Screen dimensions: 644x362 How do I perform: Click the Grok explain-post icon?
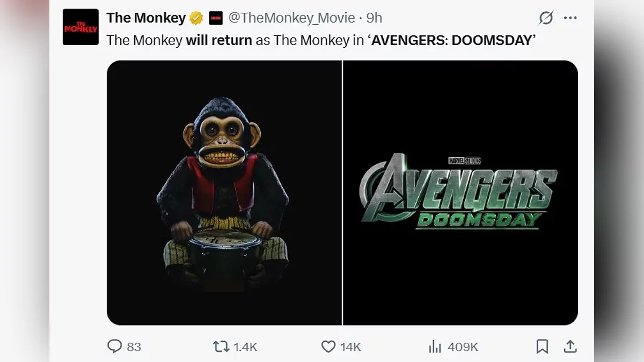tap(546, 18)
